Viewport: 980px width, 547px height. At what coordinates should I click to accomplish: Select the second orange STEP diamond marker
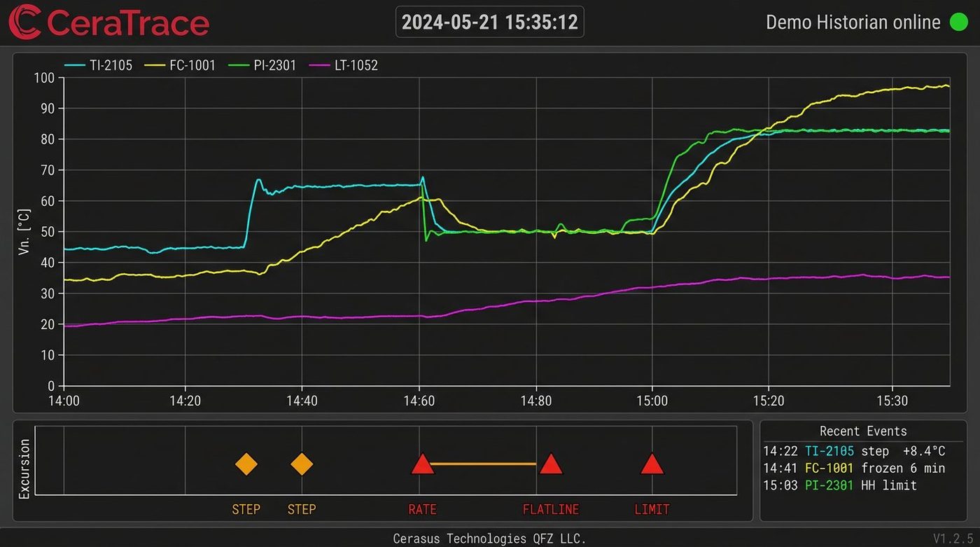[x=302, y=464]
